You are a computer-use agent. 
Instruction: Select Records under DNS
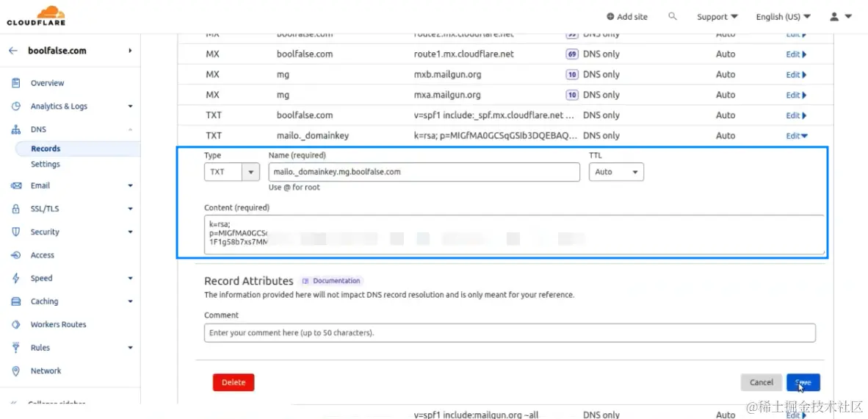tap(46, 148)
